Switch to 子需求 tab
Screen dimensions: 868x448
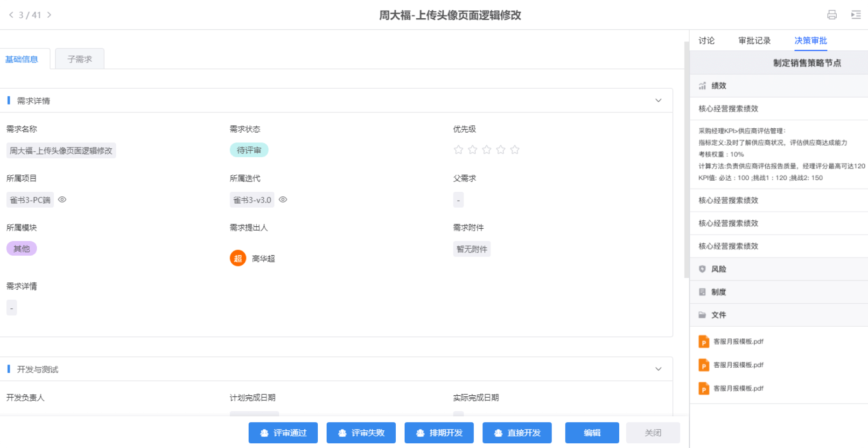click(80, 59)
